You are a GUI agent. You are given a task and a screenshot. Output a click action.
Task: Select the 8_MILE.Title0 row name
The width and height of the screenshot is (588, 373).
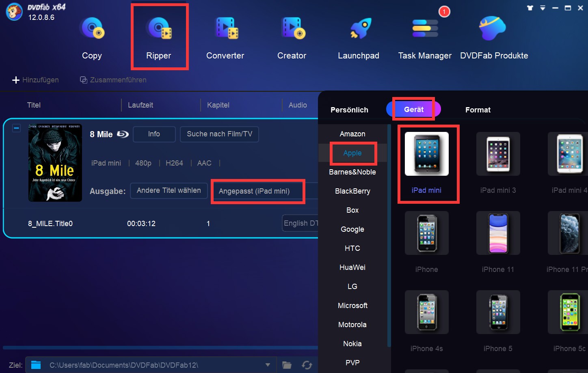pyautogui.click(x=50, y=224)
